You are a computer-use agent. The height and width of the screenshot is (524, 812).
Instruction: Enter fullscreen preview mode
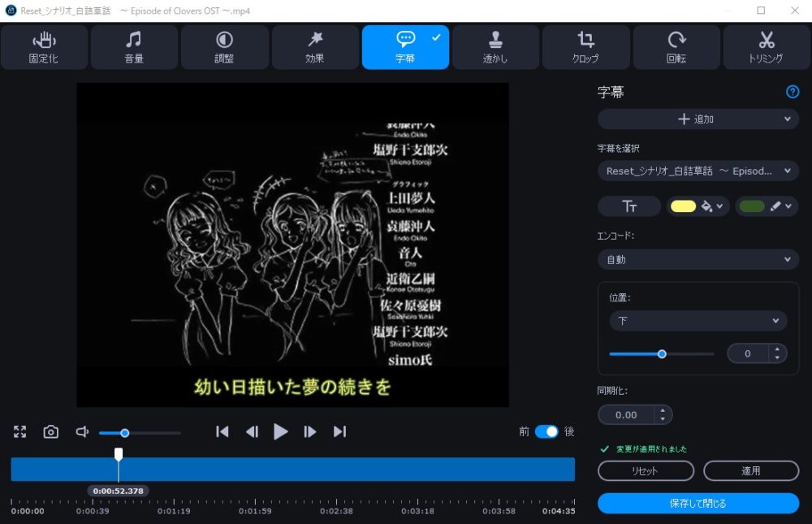[19, 431]
